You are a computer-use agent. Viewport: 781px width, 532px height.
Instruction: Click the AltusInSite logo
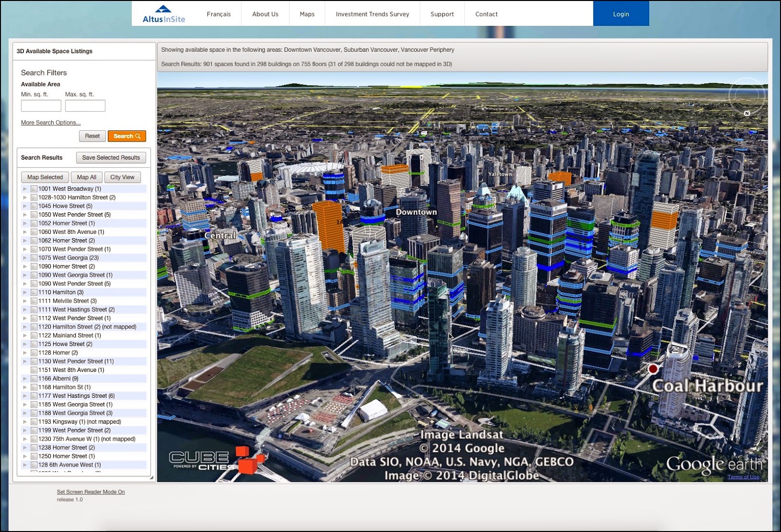click(x=164, y=14)
